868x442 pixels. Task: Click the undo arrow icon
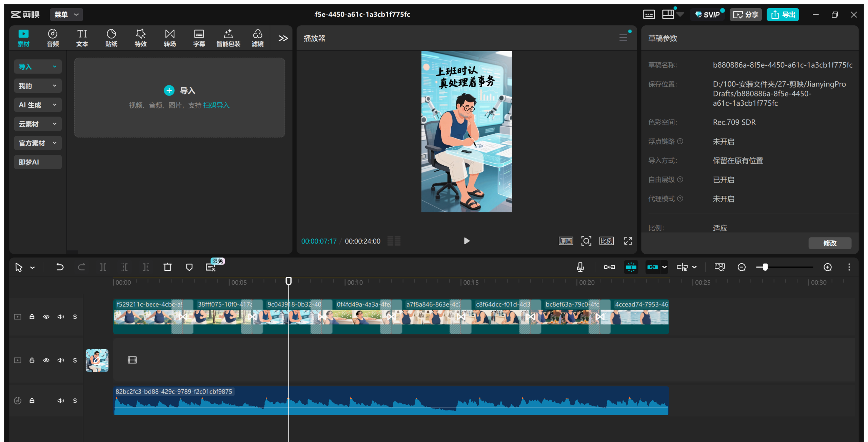coord(60,267)
